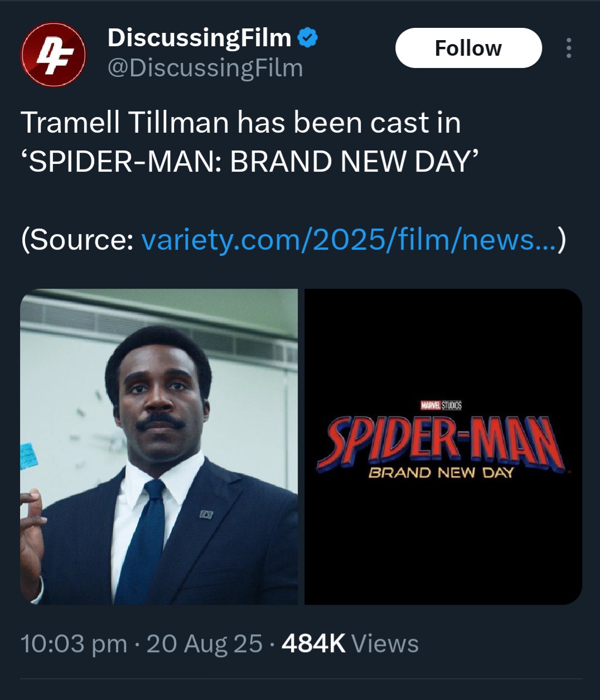Viewport: 600px width, 700px height.
Task: Open the variety.com source link
Action: coord(349,240)
